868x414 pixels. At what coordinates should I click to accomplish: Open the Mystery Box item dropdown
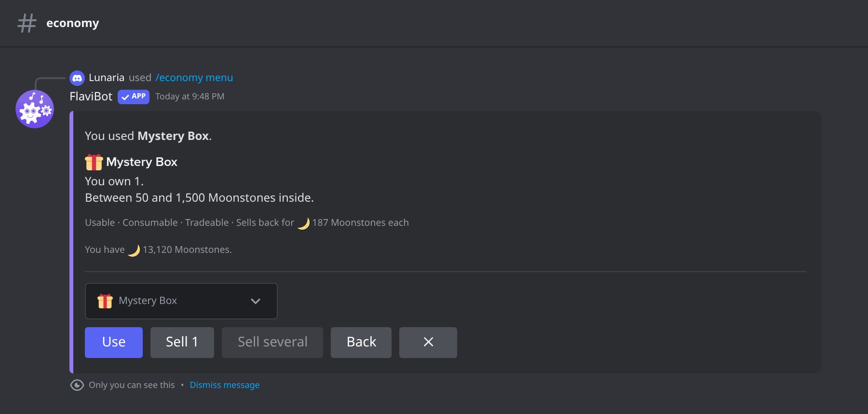coord(181,301)
